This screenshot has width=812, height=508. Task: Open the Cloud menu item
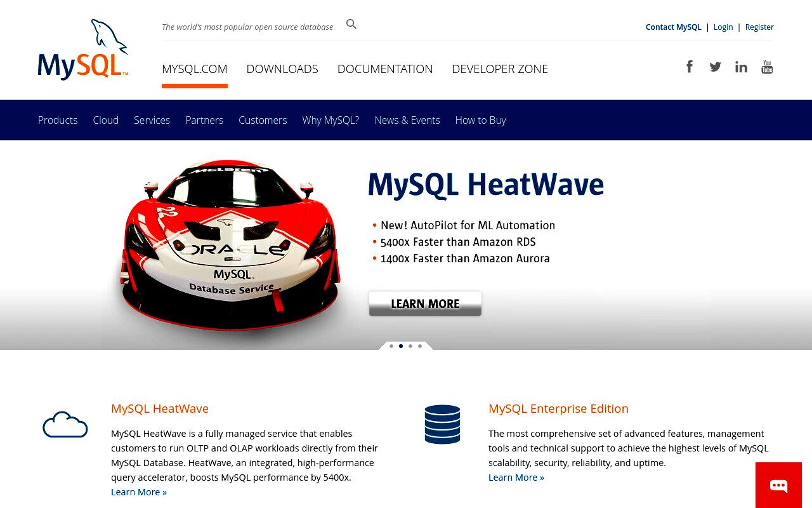click(106, 120)
